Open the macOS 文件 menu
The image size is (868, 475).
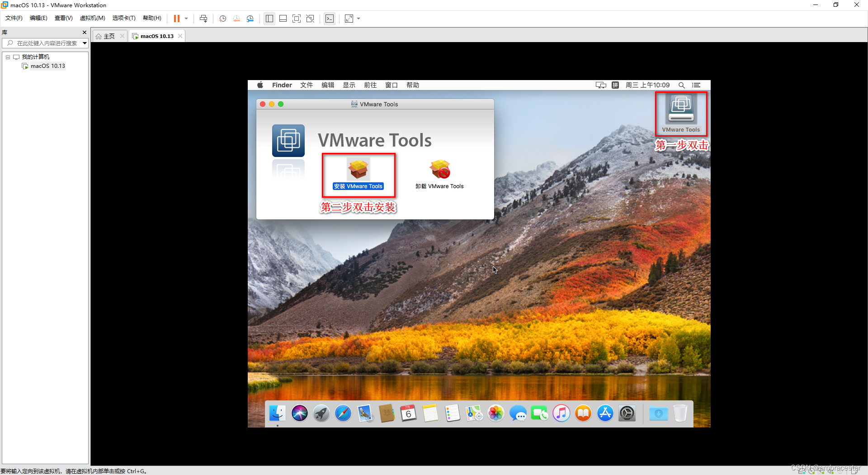(307, 85)
